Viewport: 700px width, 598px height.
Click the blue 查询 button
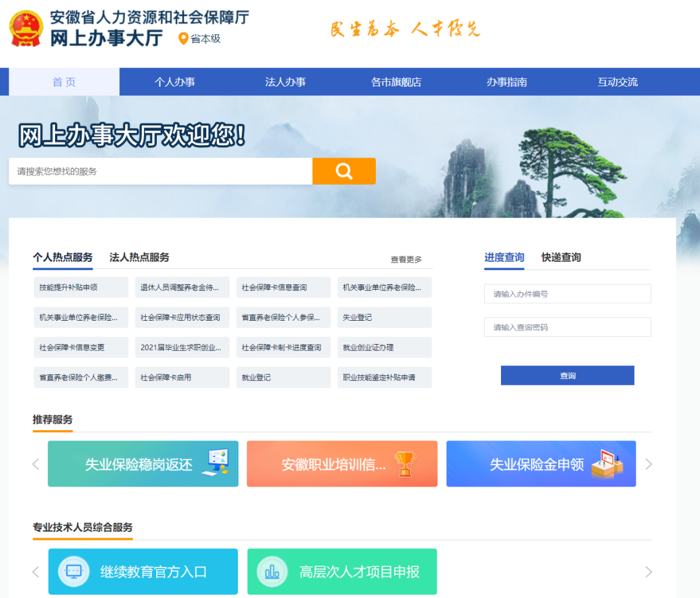[x=567, y=375]
